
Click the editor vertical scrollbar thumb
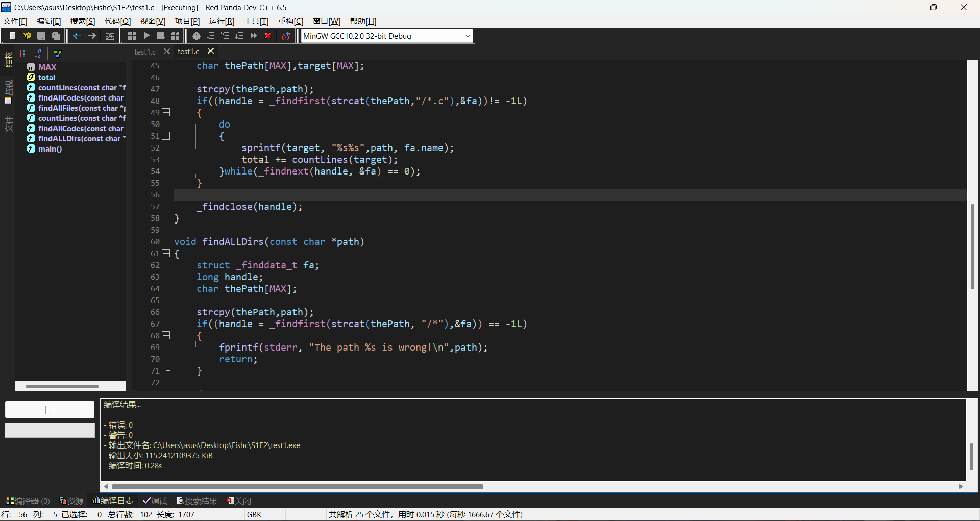pos(973,246)
